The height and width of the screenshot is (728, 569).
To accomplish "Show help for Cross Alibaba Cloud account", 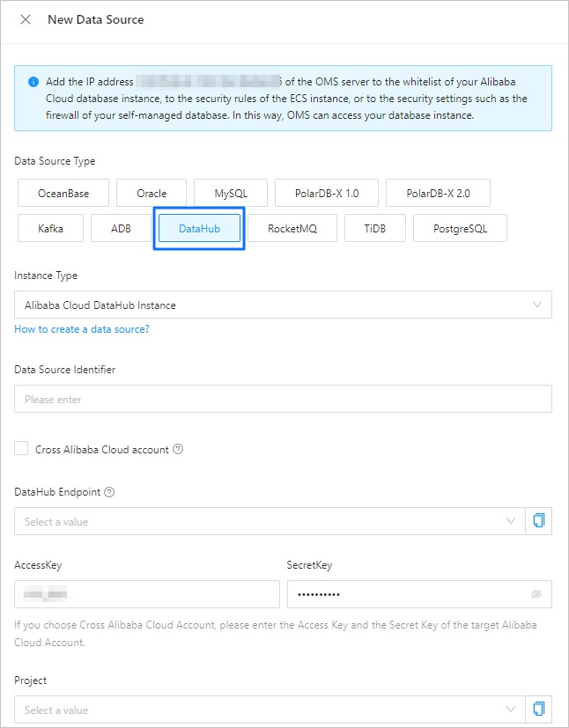I will pos(178,450).
